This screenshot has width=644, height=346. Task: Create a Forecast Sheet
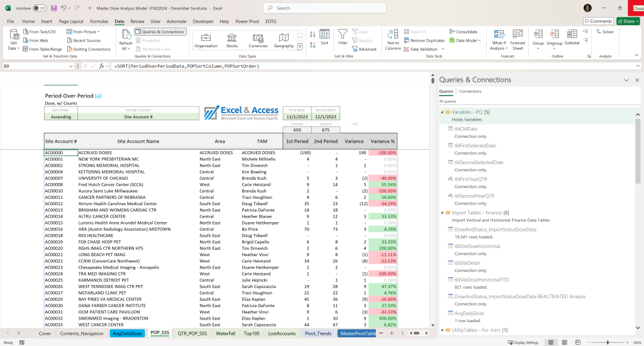click(x=518, y=40)
